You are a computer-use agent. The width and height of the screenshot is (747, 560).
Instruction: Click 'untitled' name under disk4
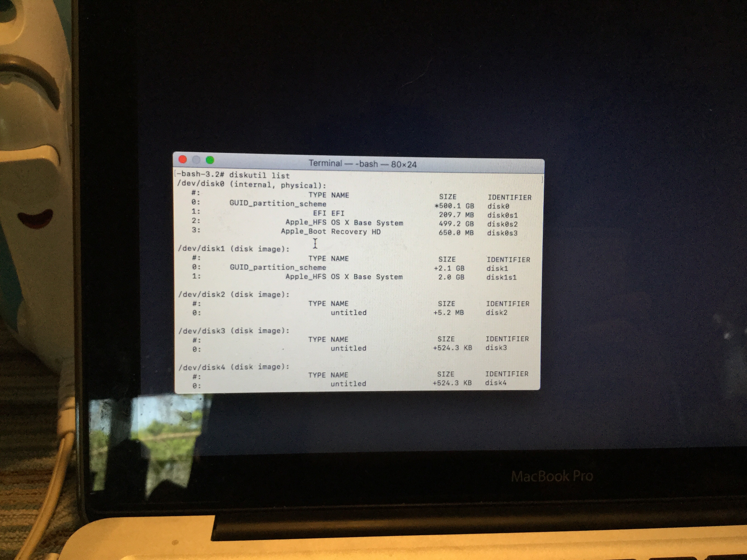click(x=349, y=383)
